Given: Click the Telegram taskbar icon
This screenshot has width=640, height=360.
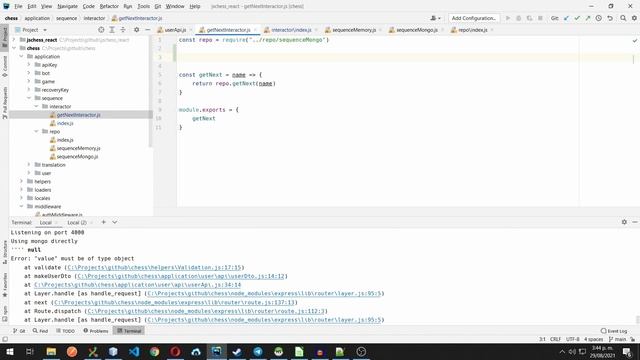Looking at the screenshot, I should 258,351.
